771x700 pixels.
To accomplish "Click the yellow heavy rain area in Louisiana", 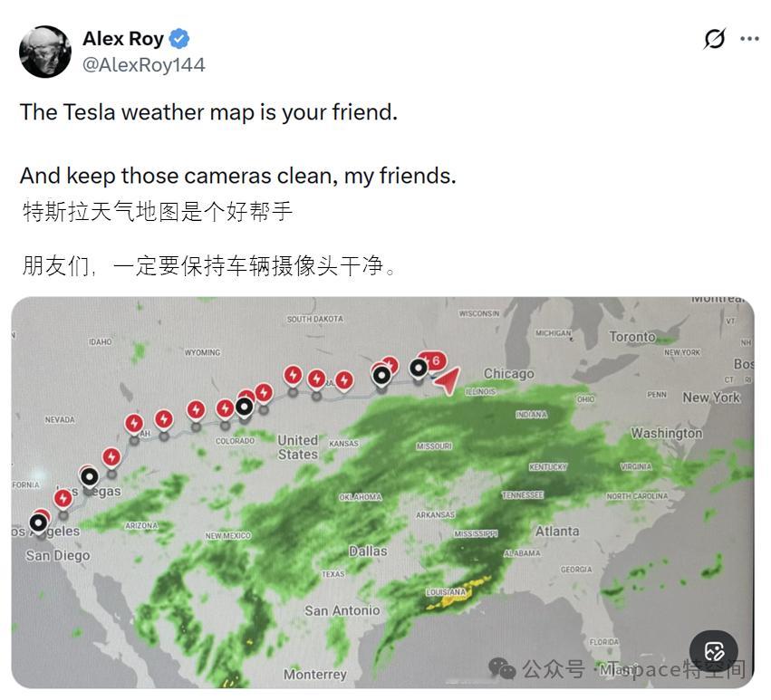I will tap(458, 595).
